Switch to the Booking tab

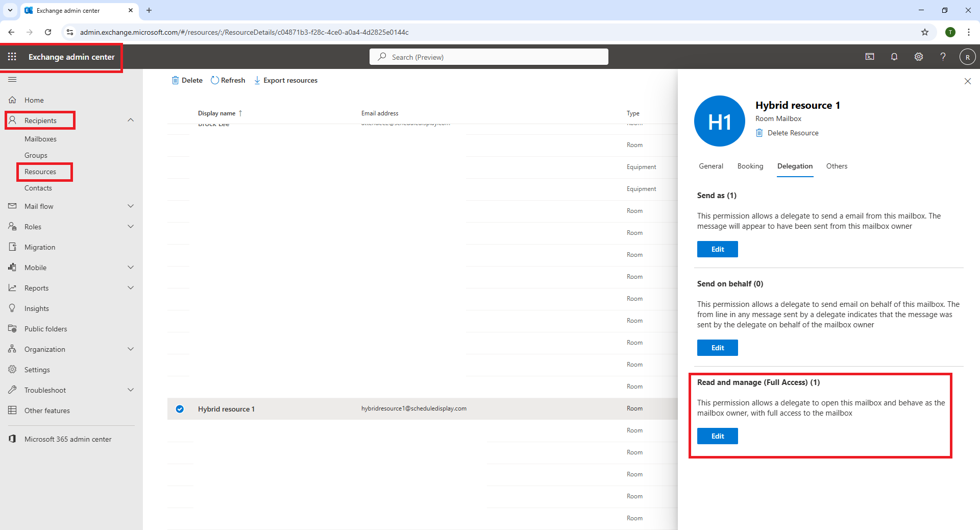(x=750, y=166)
